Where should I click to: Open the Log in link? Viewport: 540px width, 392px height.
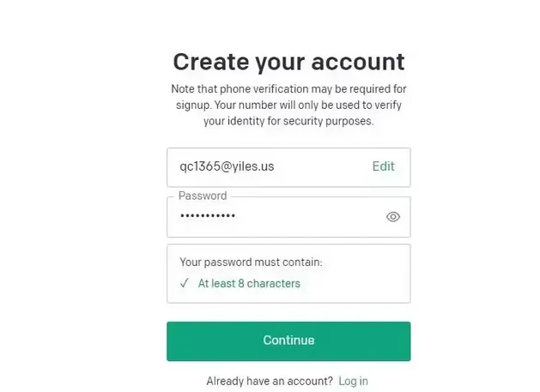[x=353, y=381]
